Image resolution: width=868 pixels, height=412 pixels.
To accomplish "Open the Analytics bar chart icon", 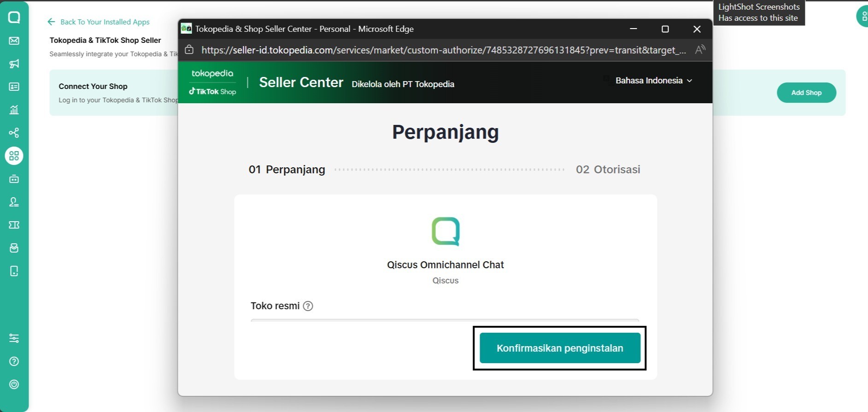I will pos(14,110).
